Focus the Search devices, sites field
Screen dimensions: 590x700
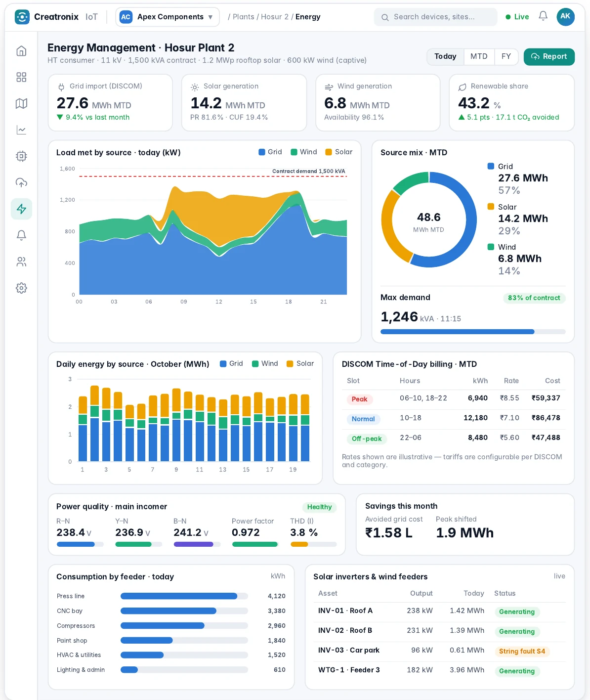click(436, 17)
